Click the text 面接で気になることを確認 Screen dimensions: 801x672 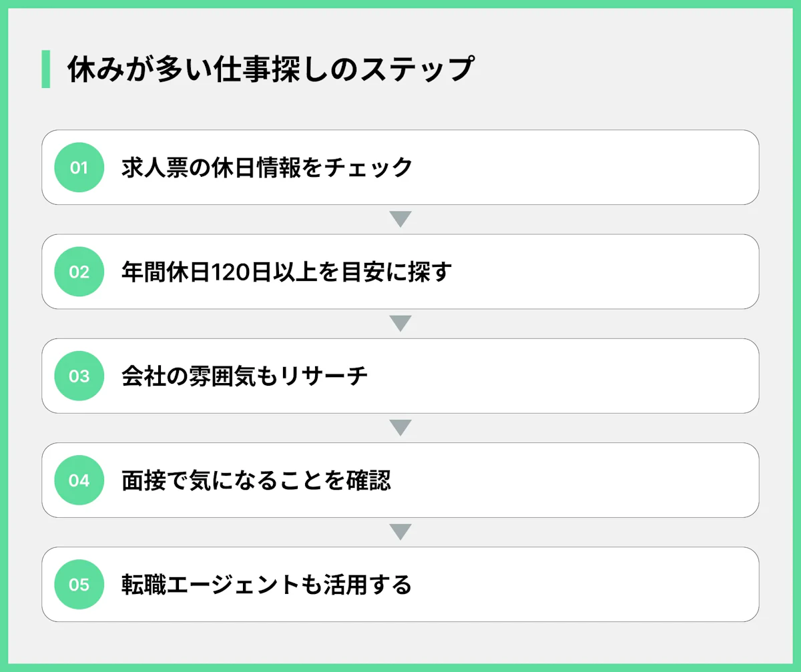(x=256, y=480)
